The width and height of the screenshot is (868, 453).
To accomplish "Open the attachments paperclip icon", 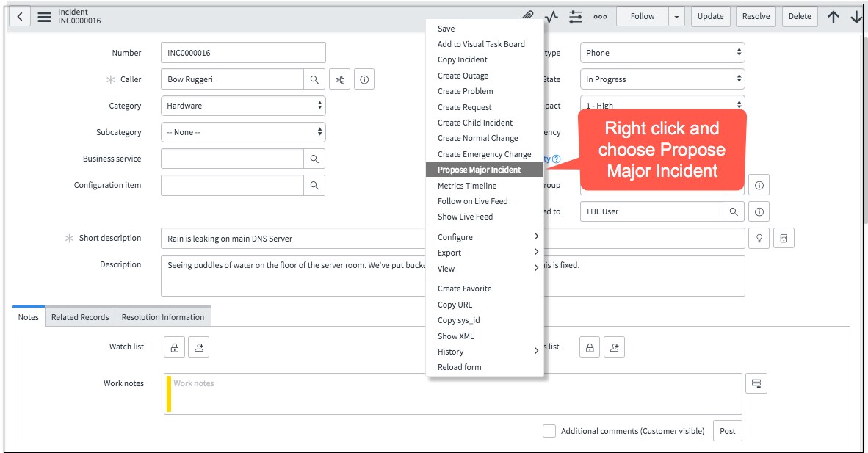I will click(x=526, y=15).
